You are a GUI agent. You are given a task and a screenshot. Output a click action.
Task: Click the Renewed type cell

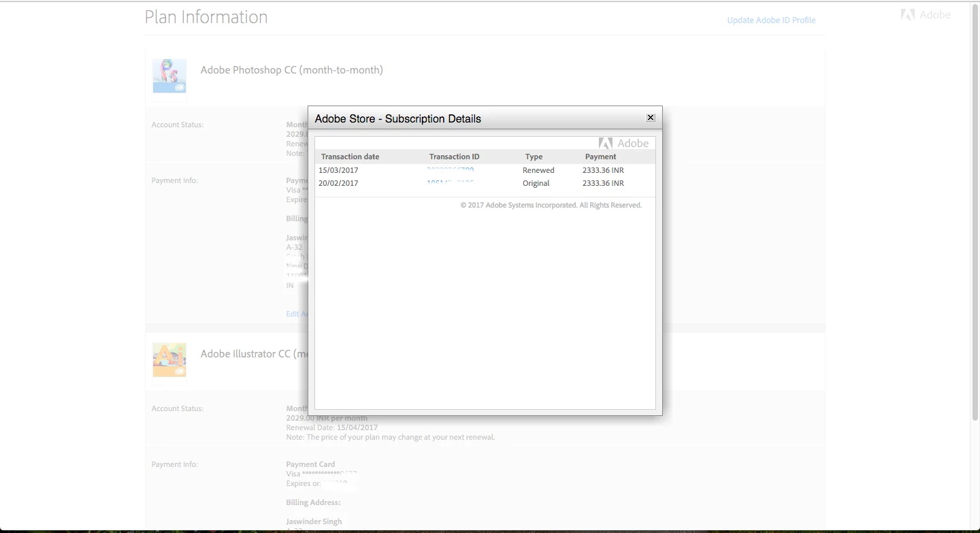[x=538, y=170]
